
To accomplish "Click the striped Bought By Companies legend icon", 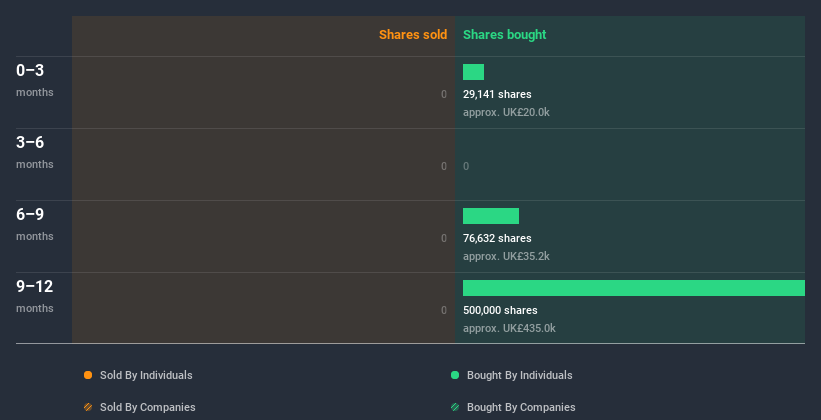I will click(x=455, y=407).
